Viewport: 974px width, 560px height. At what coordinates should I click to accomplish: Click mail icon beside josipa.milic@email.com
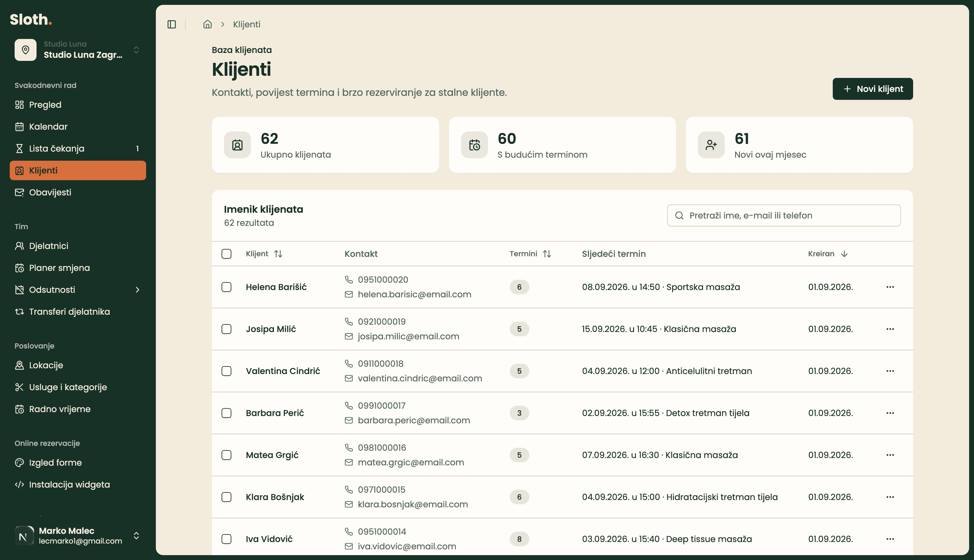coord(349,337)
